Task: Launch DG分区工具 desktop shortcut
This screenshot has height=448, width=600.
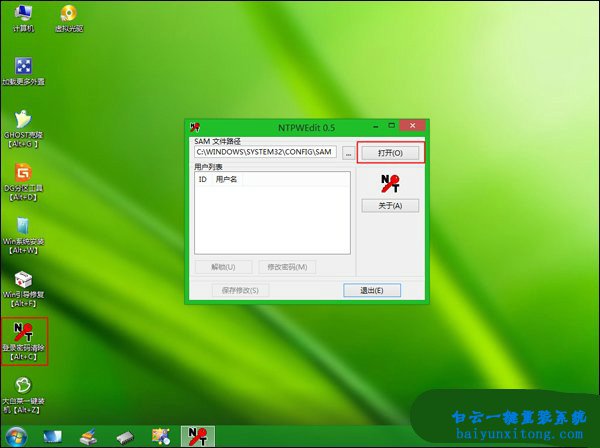Action: [x=23, y=182]
